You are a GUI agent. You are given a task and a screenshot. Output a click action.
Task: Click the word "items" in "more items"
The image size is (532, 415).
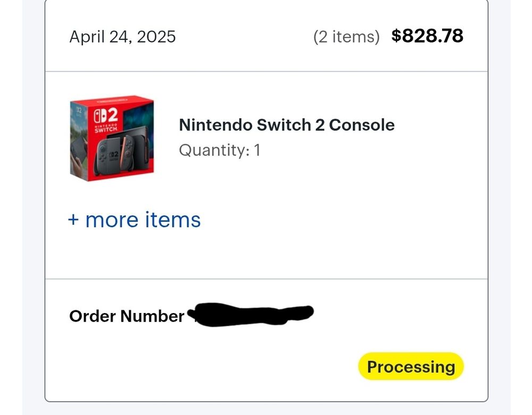pos(173,219)
